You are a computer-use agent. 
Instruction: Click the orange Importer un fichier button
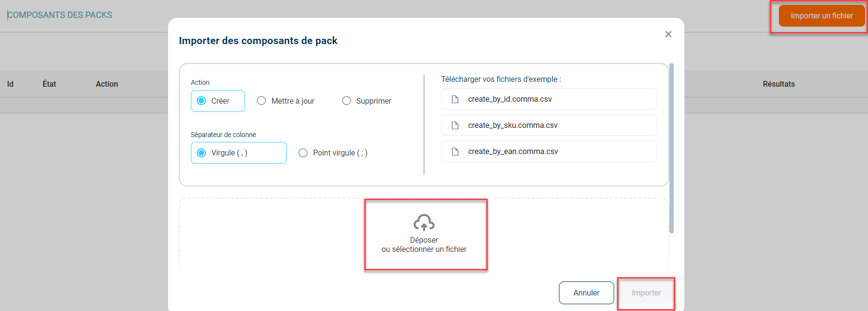[x=821, y=16]
